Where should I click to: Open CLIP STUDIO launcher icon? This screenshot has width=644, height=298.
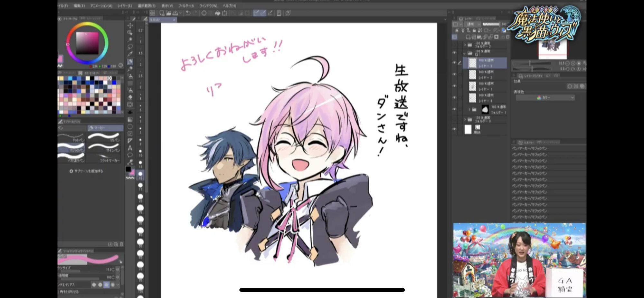coord(152,13)
